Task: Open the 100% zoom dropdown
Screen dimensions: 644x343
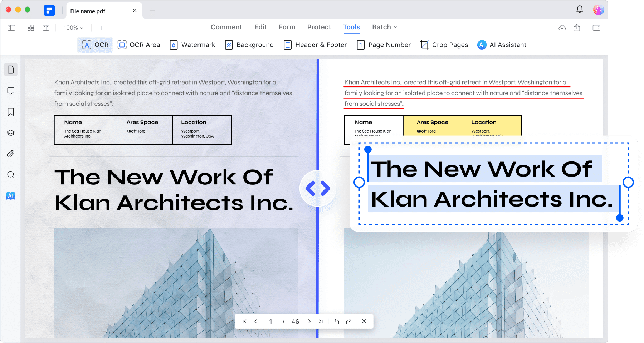Action: point(74,28)
